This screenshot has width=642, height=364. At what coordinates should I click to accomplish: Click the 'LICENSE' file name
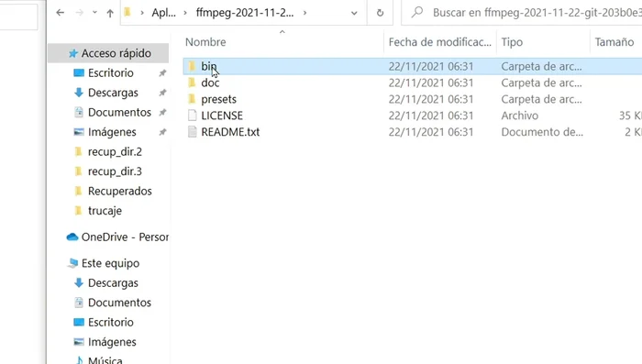tap(222, 116)
